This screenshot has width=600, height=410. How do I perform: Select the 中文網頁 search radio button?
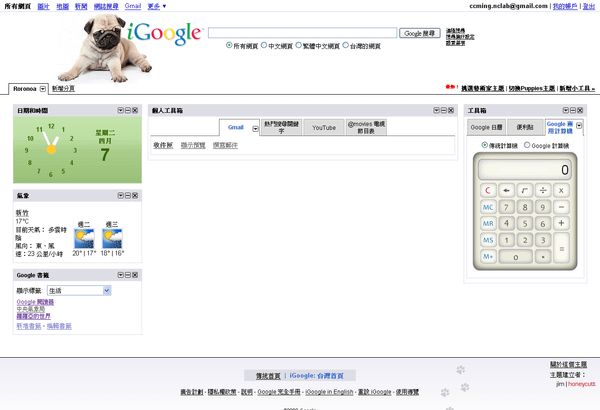coord(264,45)
